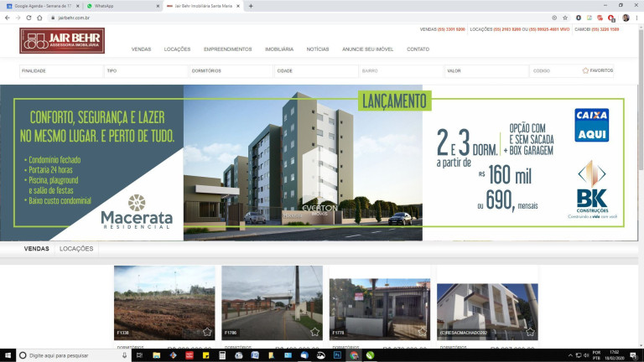Open a new browser tab
The width and height of the screenshot is (644, 362).
[251, 6]
